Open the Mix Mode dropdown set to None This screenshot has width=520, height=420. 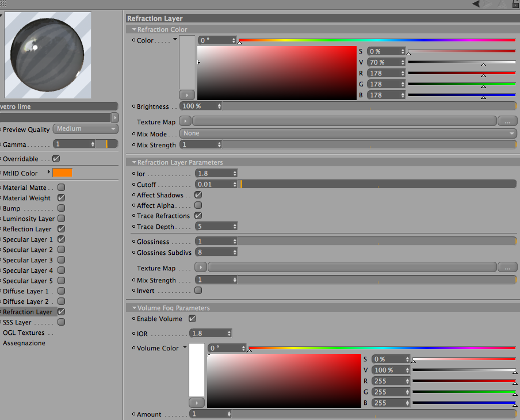click(348, 133)
